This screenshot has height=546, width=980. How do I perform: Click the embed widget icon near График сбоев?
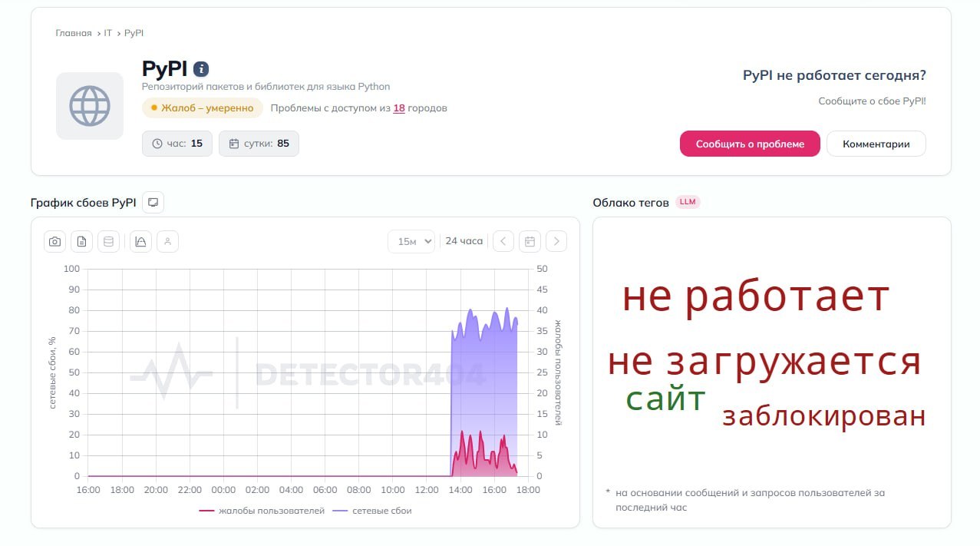point(153,203)
